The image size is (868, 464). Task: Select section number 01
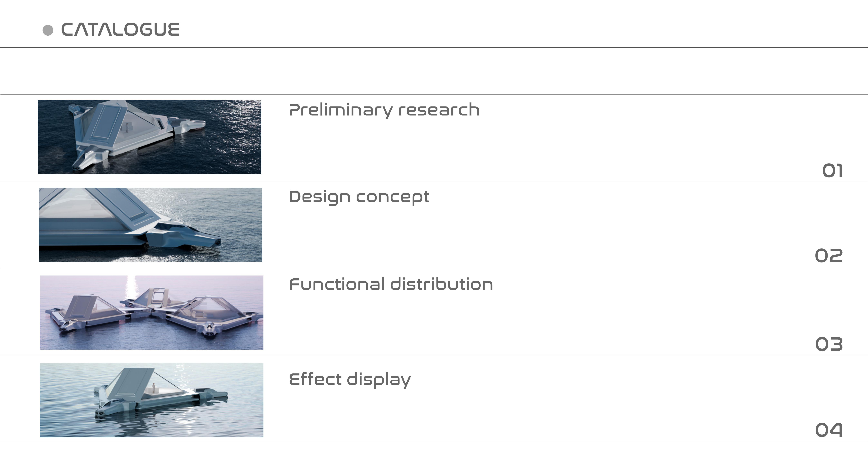tap(832, 171)
